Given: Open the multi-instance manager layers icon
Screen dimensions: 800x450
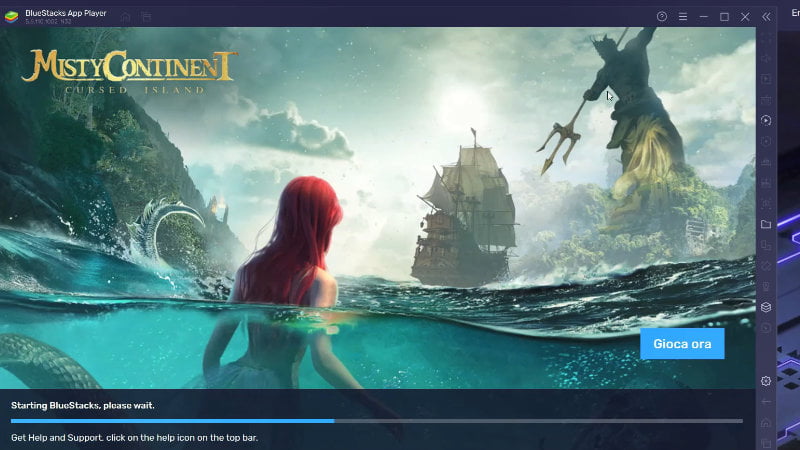Looking at the screenshot, I should pyautogui.click(x=766, y=307).
